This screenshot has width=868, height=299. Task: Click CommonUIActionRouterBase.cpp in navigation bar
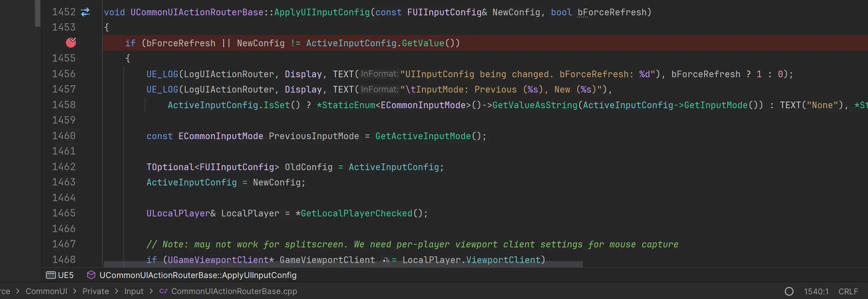(234, 291)
